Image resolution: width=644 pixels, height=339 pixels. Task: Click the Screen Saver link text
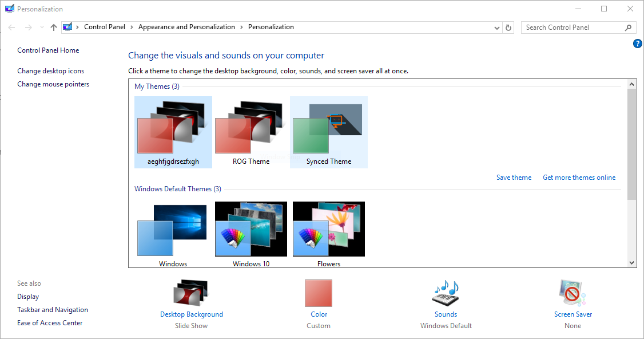(573, 314)
